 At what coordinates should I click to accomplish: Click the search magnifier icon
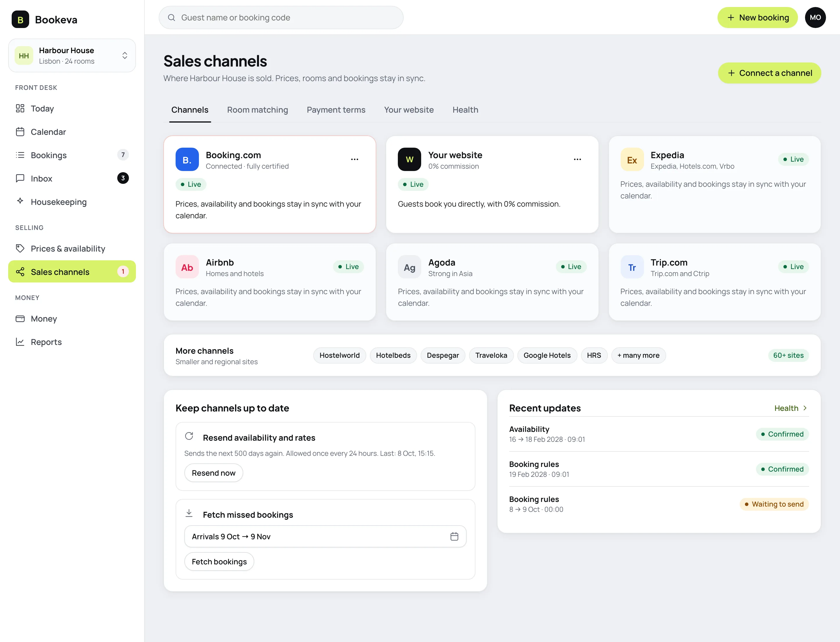point(171,18)
